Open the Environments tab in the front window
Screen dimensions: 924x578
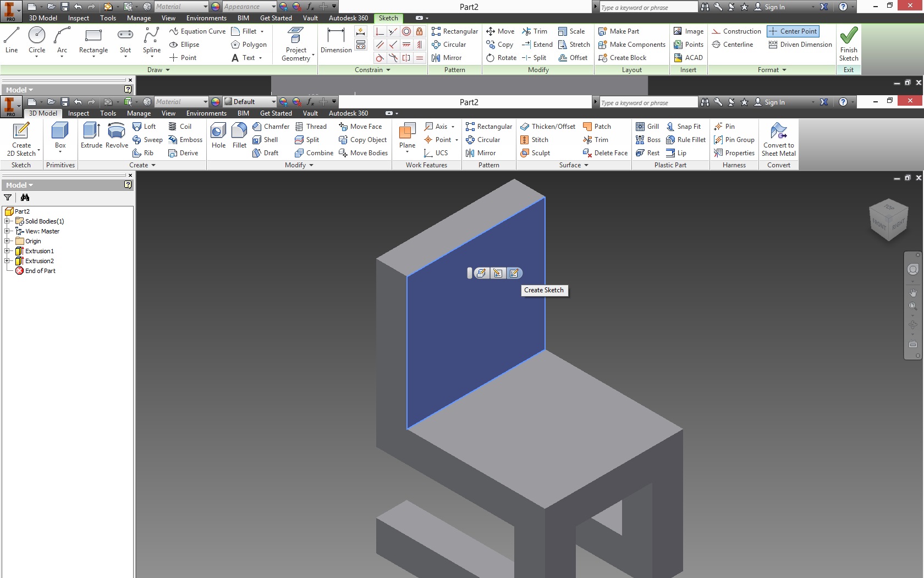click(x=206, y=113)
